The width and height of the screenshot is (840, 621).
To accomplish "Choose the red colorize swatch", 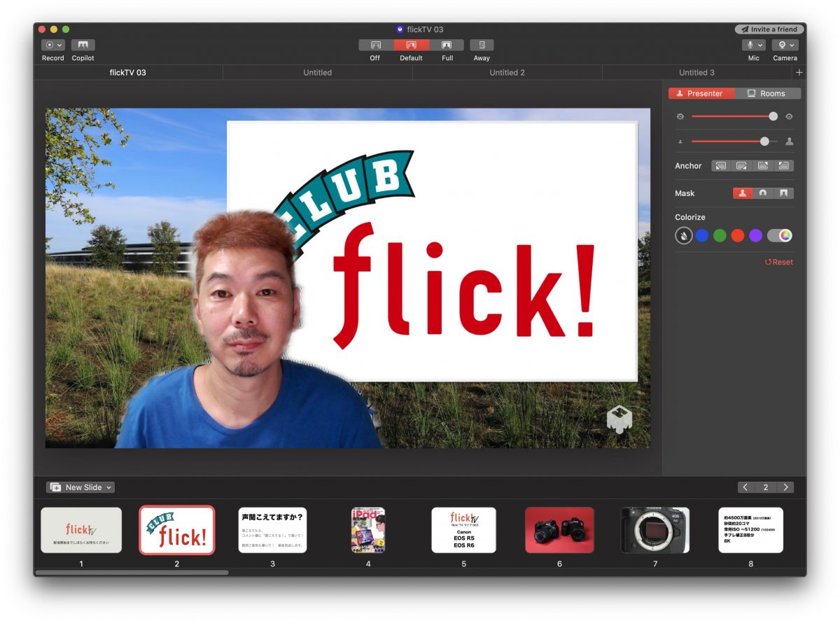I will [738, 236].
